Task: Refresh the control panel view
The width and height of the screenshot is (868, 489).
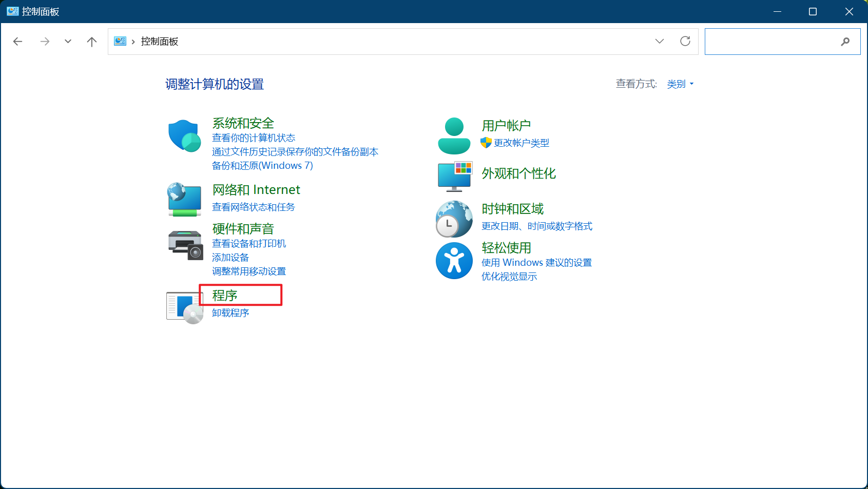Action: 685,41
